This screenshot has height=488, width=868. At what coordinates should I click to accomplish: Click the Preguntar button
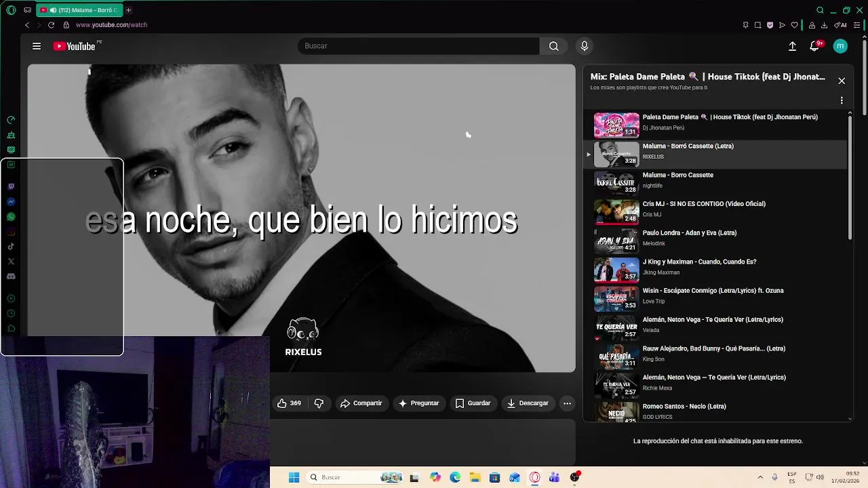(x=419, y=403)
